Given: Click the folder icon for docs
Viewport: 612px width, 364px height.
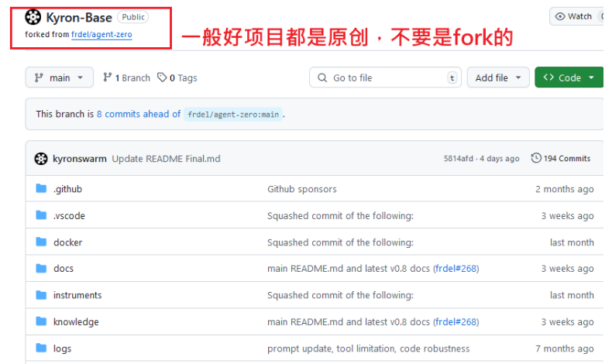Looking at the screenshot, I should (x=41, y=268).
